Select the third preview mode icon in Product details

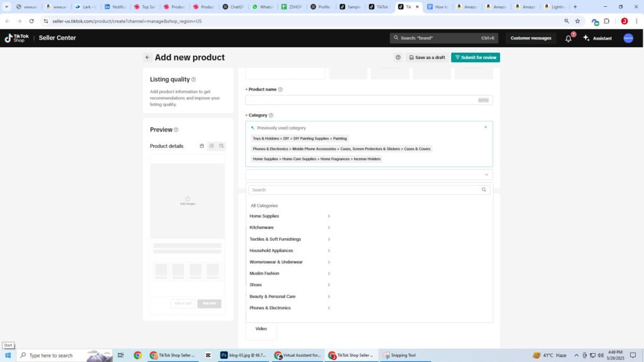coord(221,146)
